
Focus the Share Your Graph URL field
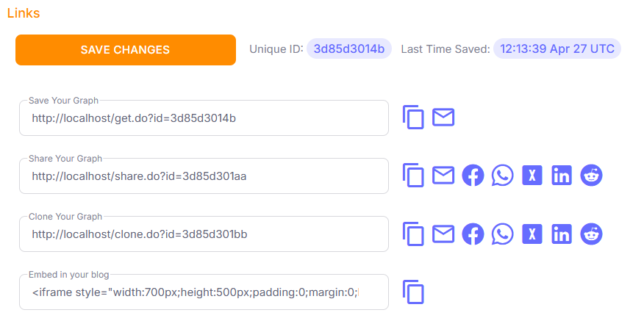pos(204,176)
